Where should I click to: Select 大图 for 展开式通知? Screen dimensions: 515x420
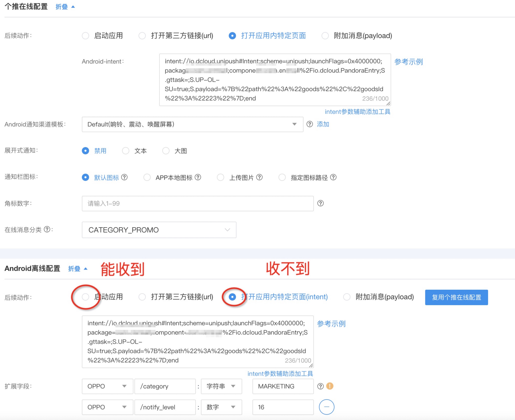pos(166,151)
